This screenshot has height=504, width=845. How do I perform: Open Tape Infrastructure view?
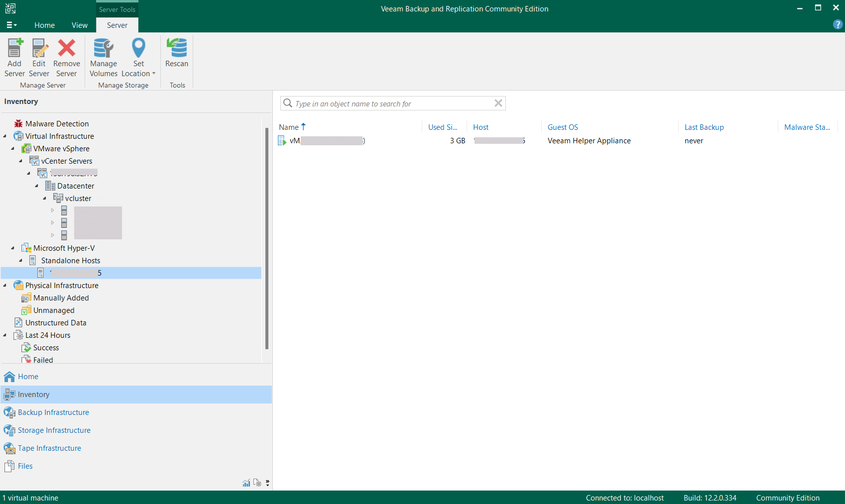coord(136,448)
